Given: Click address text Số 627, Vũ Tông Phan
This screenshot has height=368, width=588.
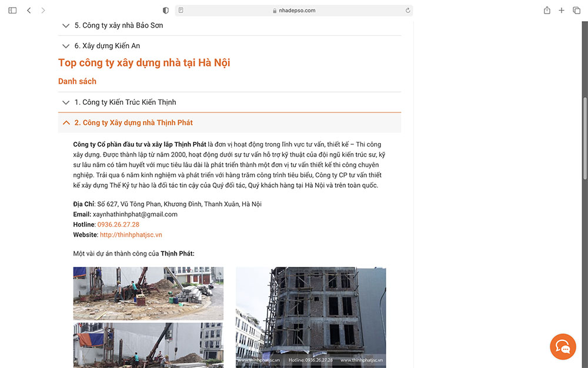Looking at the screenshot, I should pos(129,204).
